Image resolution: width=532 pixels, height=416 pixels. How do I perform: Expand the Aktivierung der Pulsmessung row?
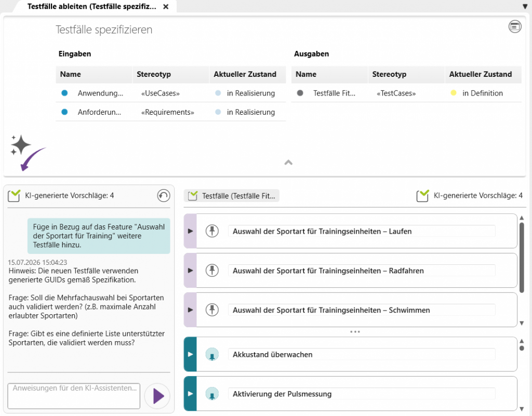tap(190, 394)
